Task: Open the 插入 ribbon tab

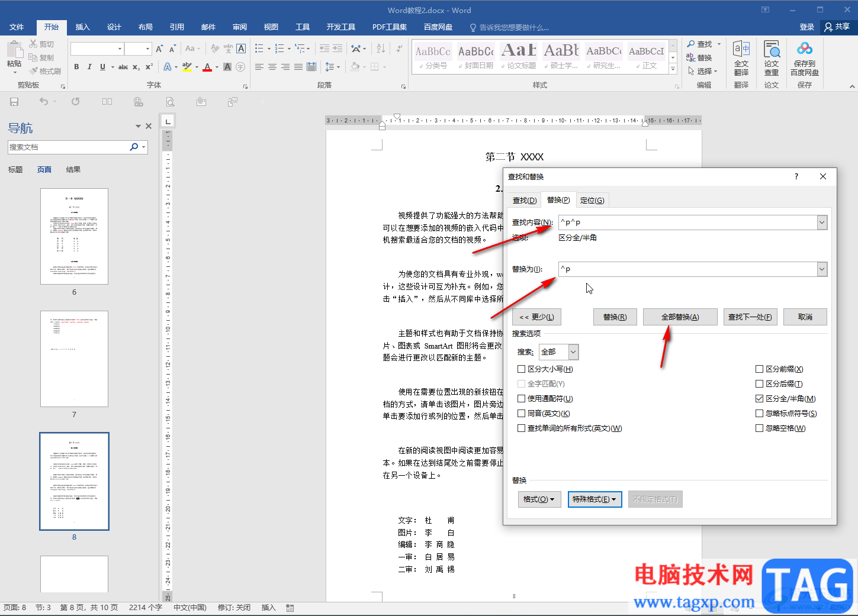Action: coord(82,27)
